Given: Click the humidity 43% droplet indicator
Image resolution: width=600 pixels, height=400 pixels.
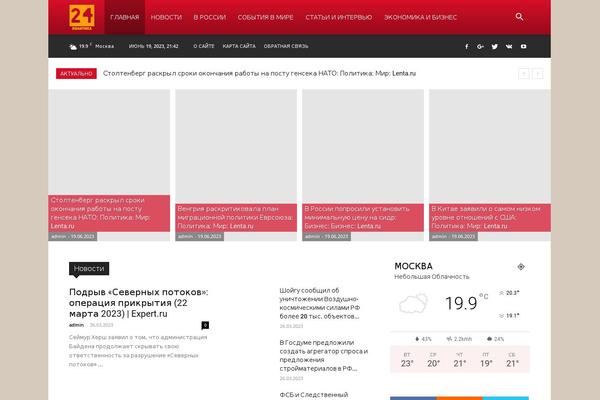Looking at the screenshot, I should tap(423, 339).
